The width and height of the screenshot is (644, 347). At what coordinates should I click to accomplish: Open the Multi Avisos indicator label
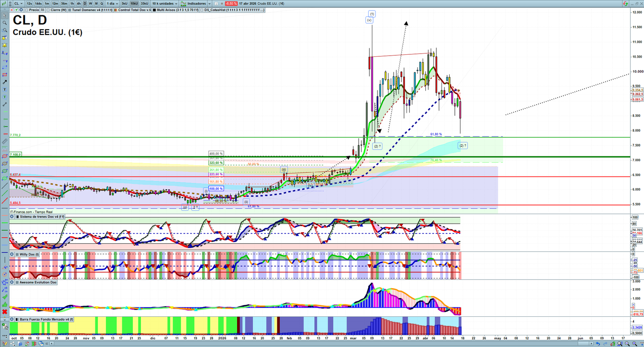coord(178,10)
